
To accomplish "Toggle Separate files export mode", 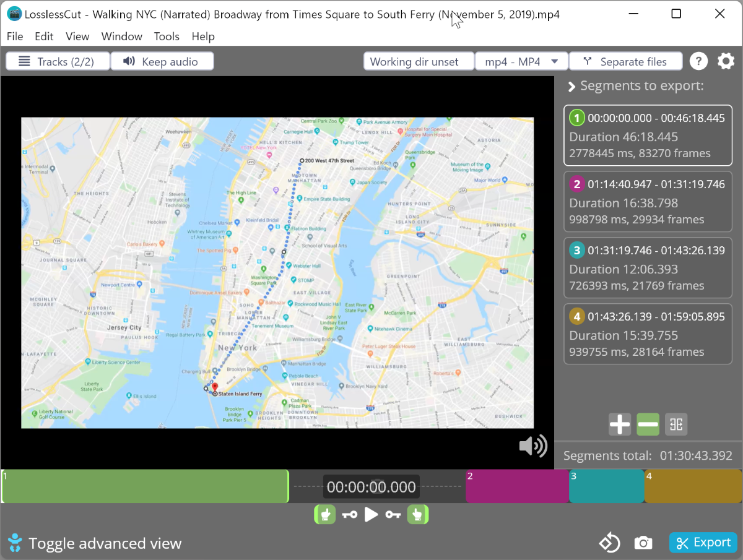I will 626,61.
